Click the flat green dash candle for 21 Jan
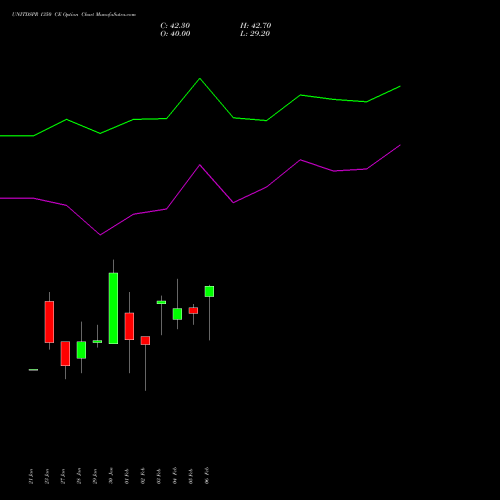Viewport: 500px width, 500px height. click(x=33, y=370)
